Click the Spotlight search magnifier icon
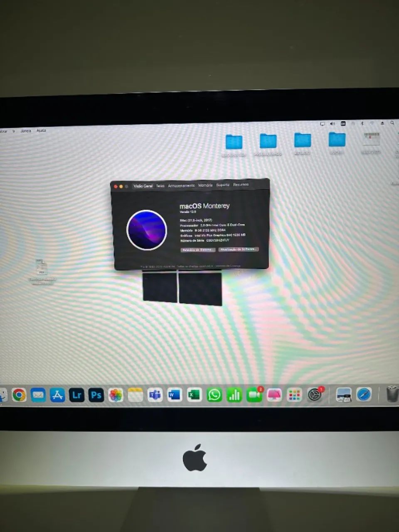Viewport: 399px width, 532px height. coord(392,123)
